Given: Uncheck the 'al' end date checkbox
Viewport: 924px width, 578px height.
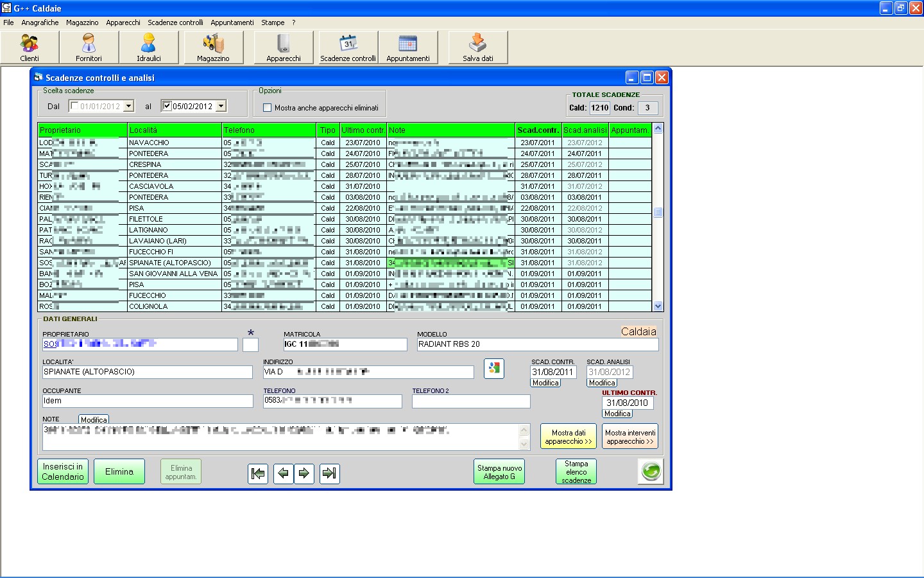Looking at the screenshot, I should pos(167,106).
